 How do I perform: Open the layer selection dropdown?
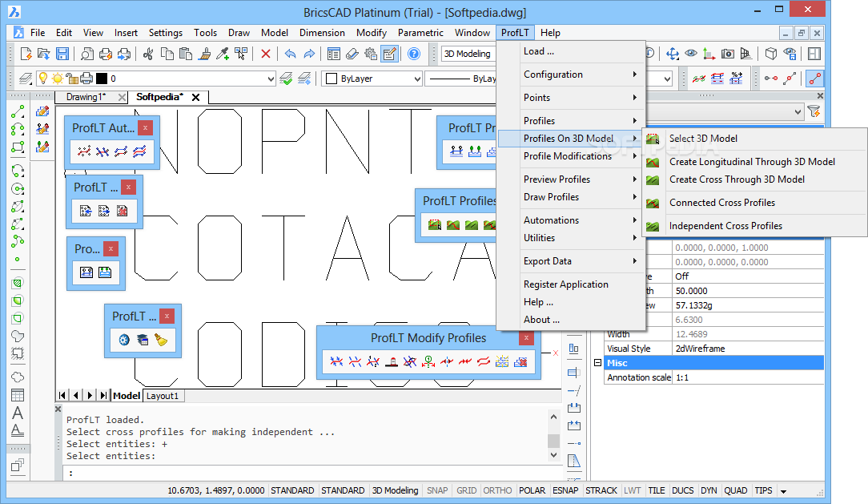270,79
